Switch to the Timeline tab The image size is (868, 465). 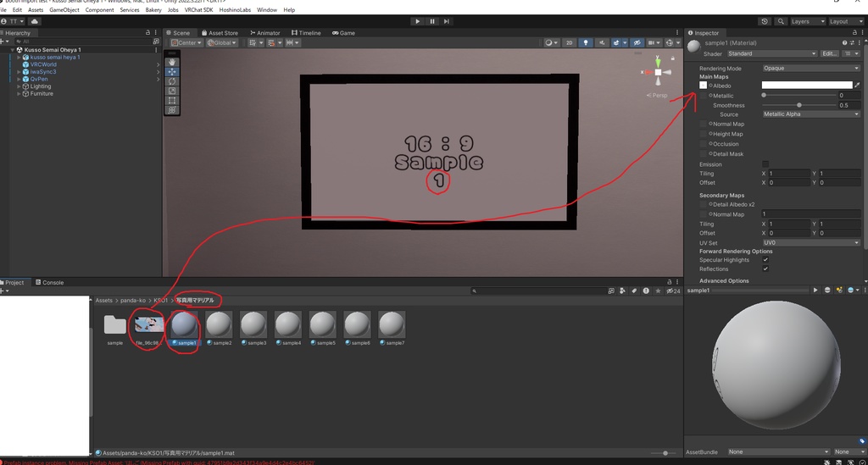[306, 33]
